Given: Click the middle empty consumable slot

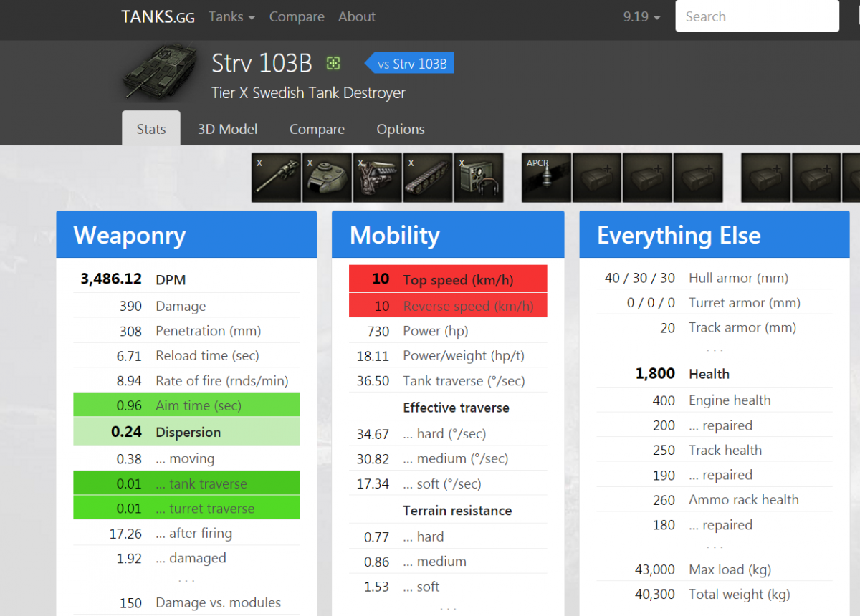Looking at the screenshot, I should click(648, 178).
